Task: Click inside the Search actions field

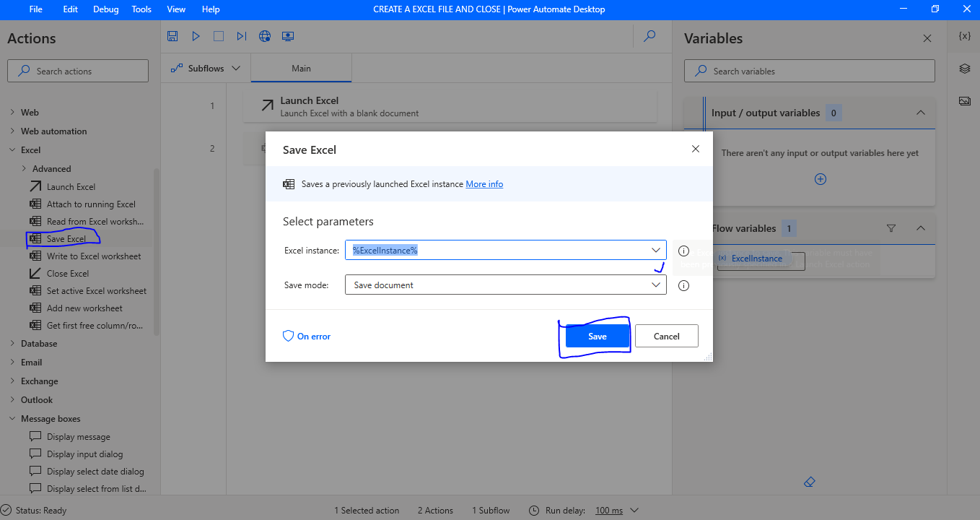Action: click(x=77, y=70)
